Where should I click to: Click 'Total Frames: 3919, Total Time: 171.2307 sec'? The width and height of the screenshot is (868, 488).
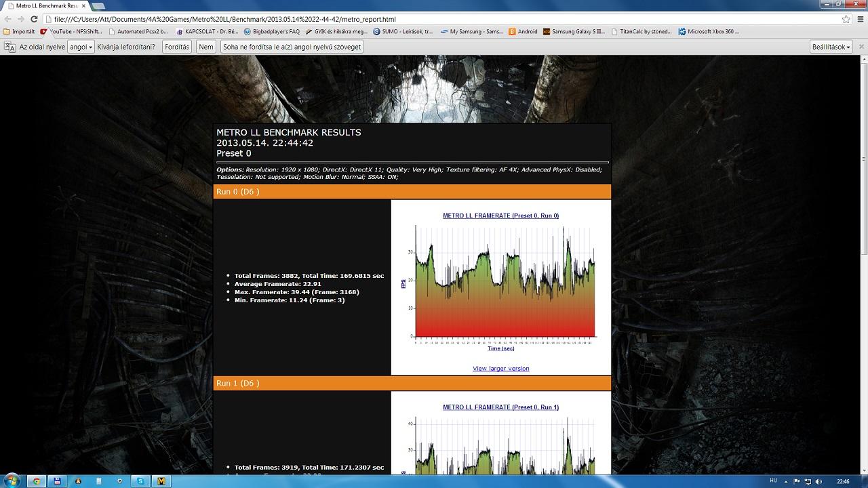(309, 468)
